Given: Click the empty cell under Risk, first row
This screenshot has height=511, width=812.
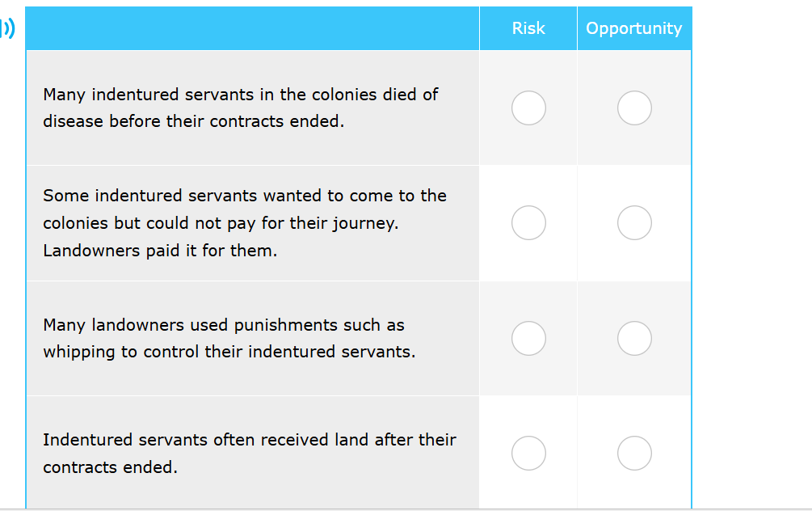Looking at the screenshot, I should point(528,108).
